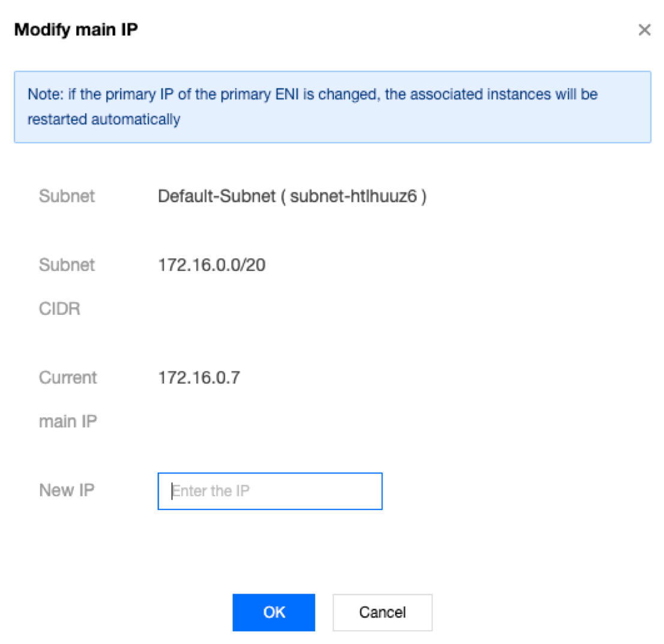Screen dimensions: 664x644
Task: Close the Modify main IP dialog
Action: pos(644,29)
